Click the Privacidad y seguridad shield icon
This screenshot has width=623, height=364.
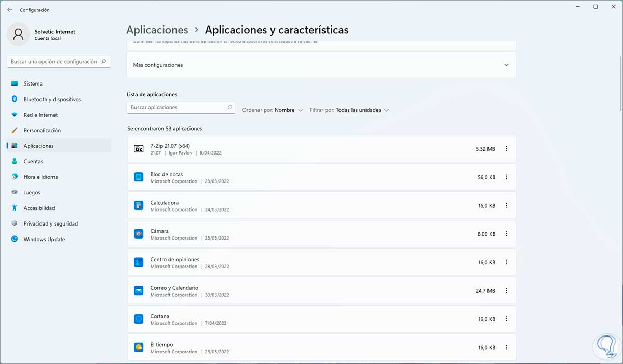point(14,223)
